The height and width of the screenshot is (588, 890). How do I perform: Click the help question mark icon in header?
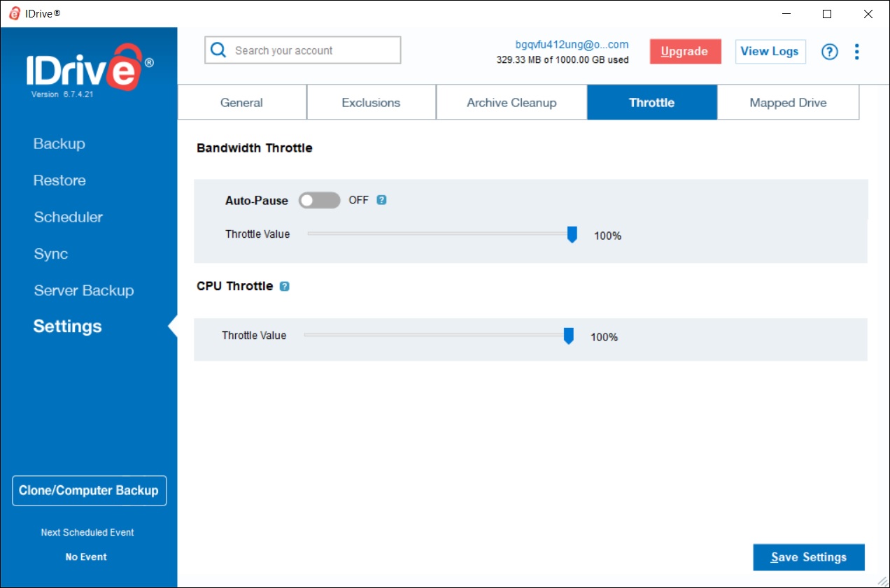click(x=829, y=51)
